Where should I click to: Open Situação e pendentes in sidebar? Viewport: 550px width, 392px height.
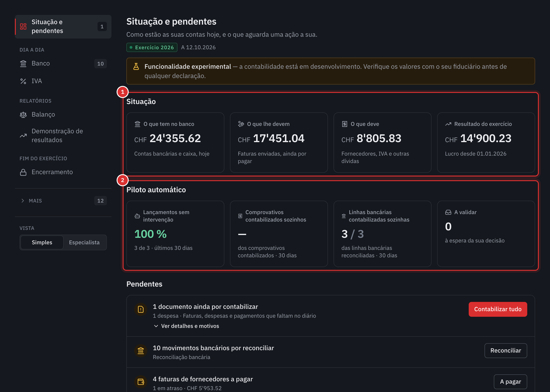pyautogui.click(x=63, y=26)
